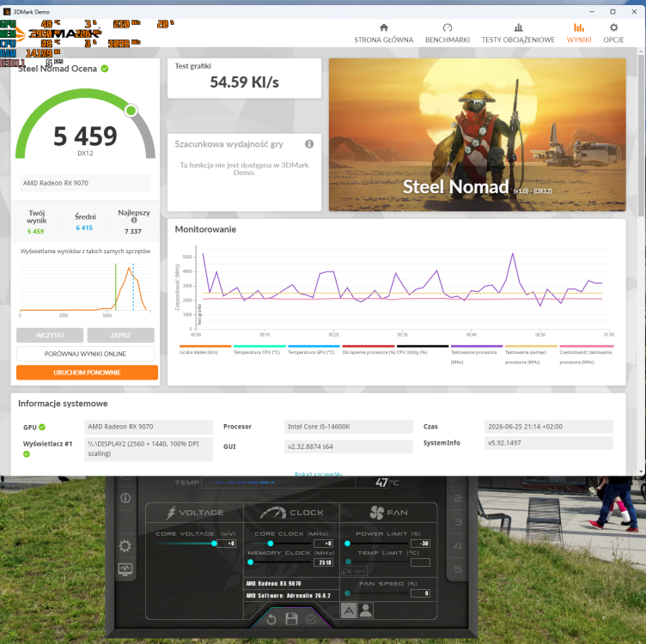Click the Pokaż szczegóły link
This screenshot has width=646, height=644.
click(x=319, y=473)
